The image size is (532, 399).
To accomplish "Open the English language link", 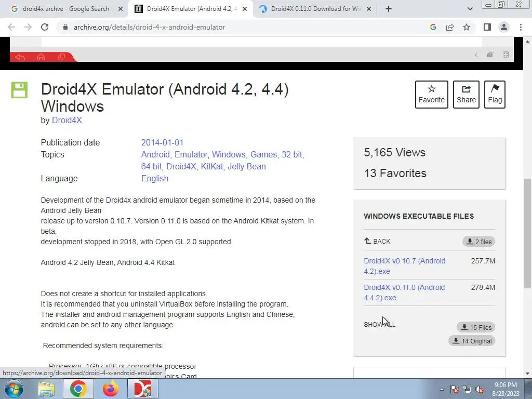I will pos(155,179).
